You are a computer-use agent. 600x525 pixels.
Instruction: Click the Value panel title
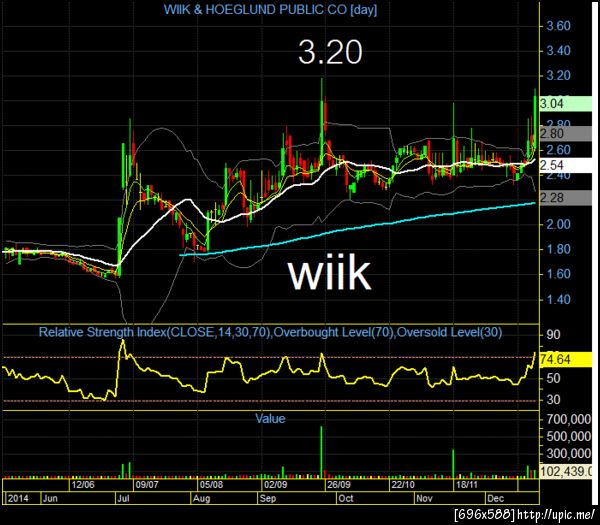pos(270,418)
